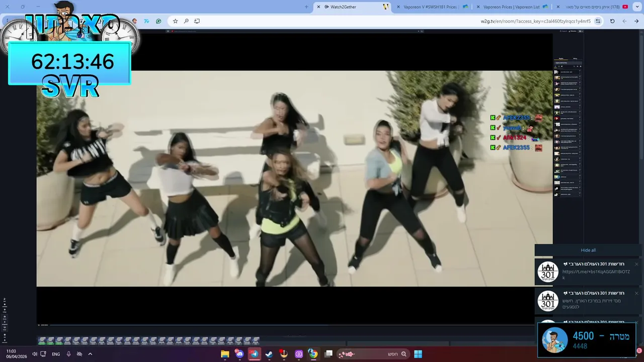Open Discord from the taskbar
The height and width of the screenshot is (362, 644).
(239, 354)
